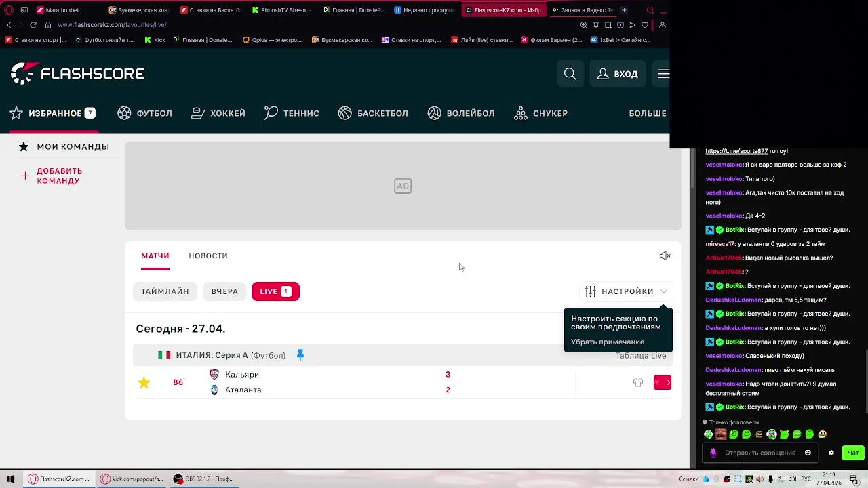The height and width of the screenshot is (488, 868).
Task: Open the ВОЛЕЙБОЛ sport section
Action: 461,113
